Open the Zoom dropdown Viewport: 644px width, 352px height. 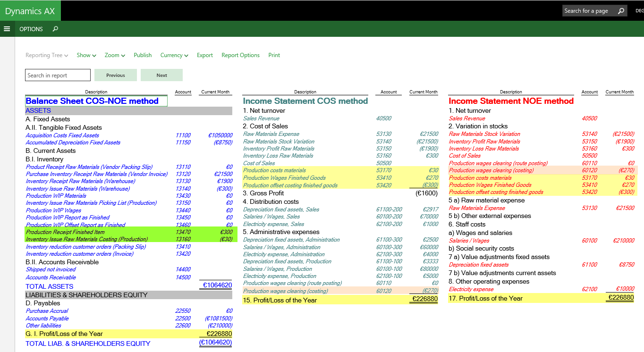click(115, 55)
